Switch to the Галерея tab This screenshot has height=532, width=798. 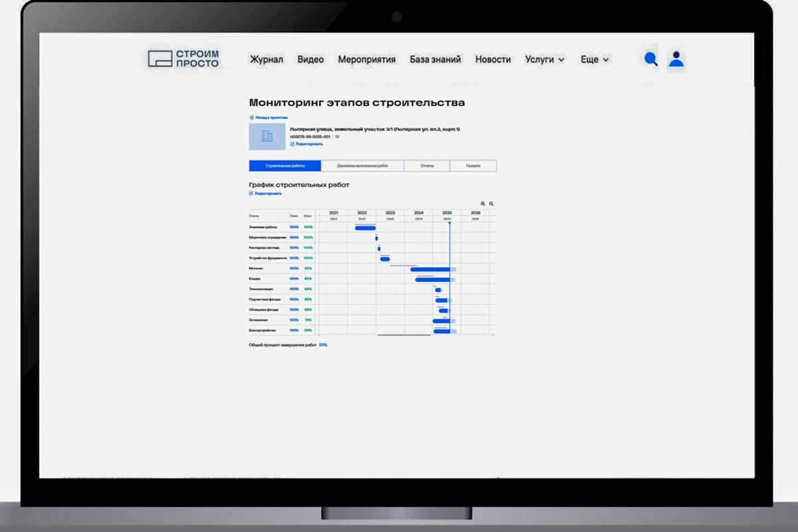(x=473, y=166)
